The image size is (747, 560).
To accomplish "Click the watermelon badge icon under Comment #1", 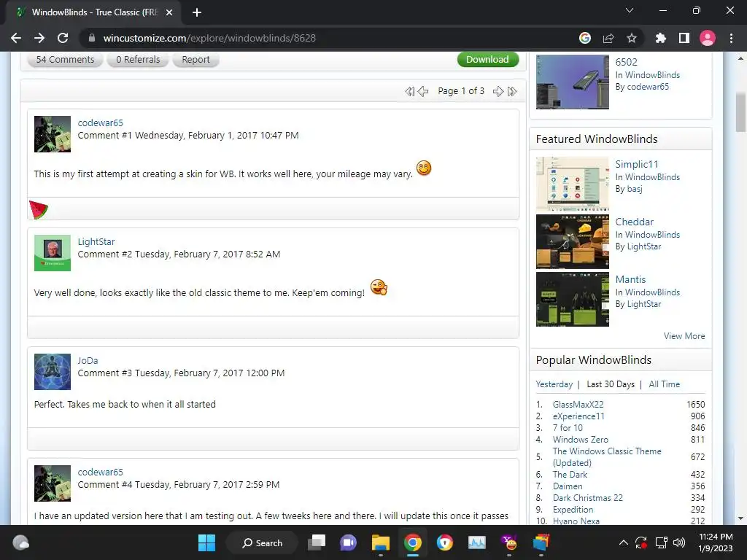I will tap(39, 209).
